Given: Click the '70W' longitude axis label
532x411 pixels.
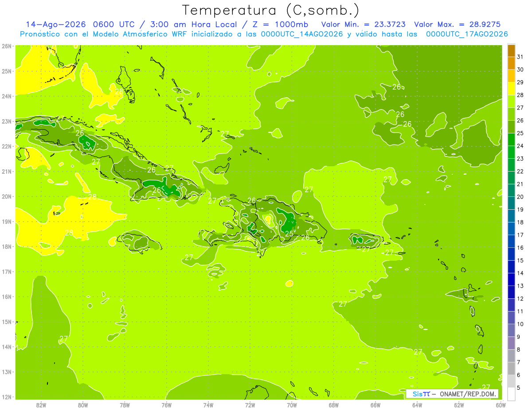Looking at the screenshot, I should coord(292,405).
